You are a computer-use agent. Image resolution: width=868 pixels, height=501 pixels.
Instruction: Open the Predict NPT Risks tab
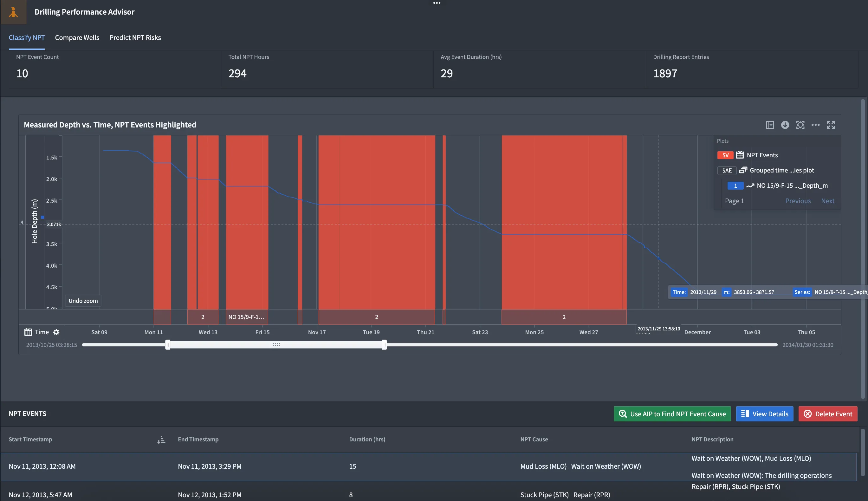(x=135, y=37)
